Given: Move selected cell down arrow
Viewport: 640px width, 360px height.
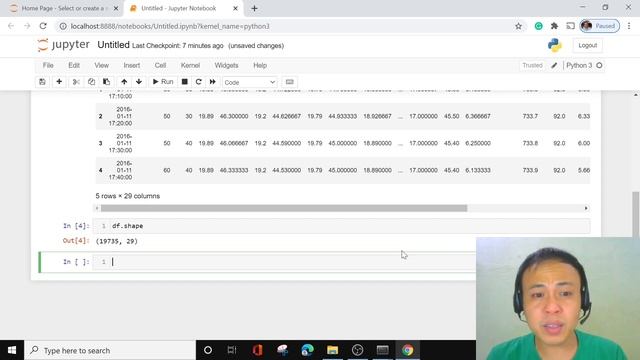Looking at the screenshot, I should 139,82.
